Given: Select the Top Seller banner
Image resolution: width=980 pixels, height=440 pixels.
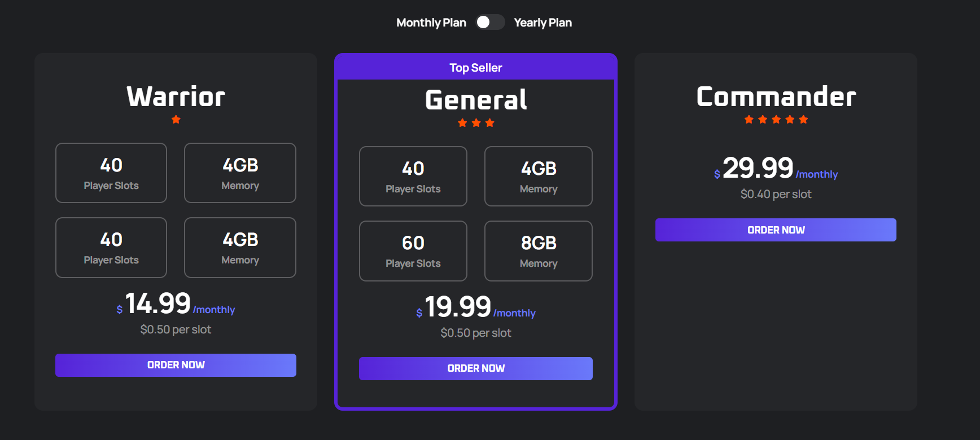Looking at the screenshot, I should [x=475, y=68].
